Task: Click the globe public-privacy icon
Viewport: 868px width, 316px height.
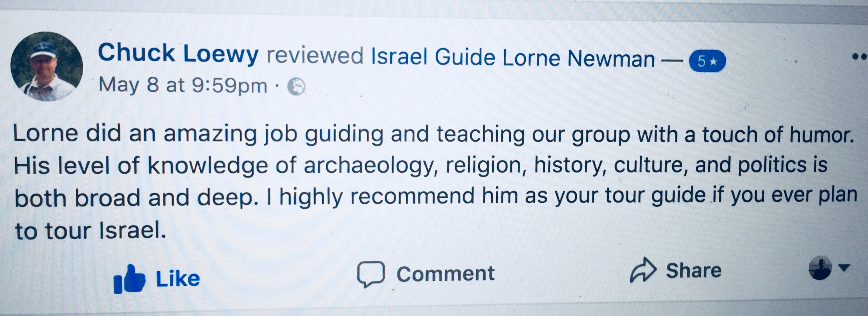Action: [296, 86]
